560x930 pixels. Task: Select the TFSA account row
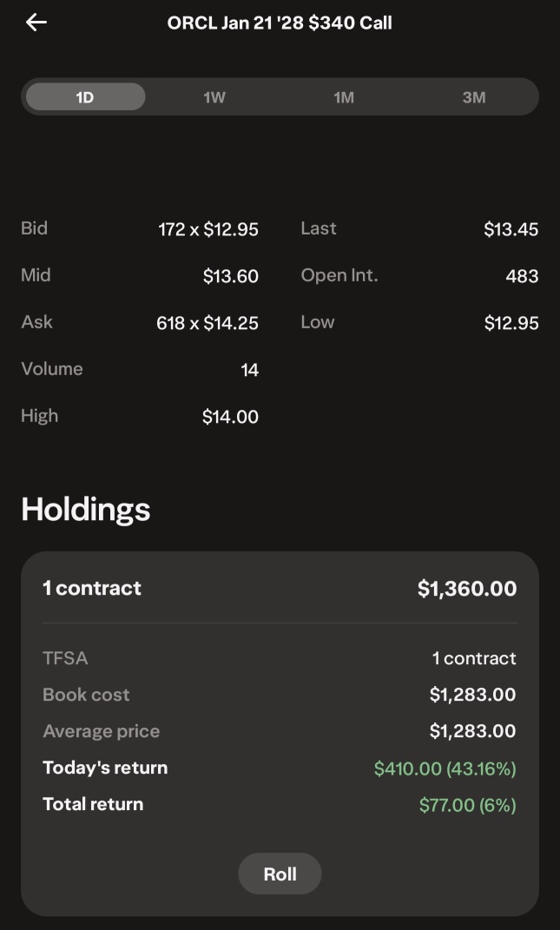pos(280,658)
